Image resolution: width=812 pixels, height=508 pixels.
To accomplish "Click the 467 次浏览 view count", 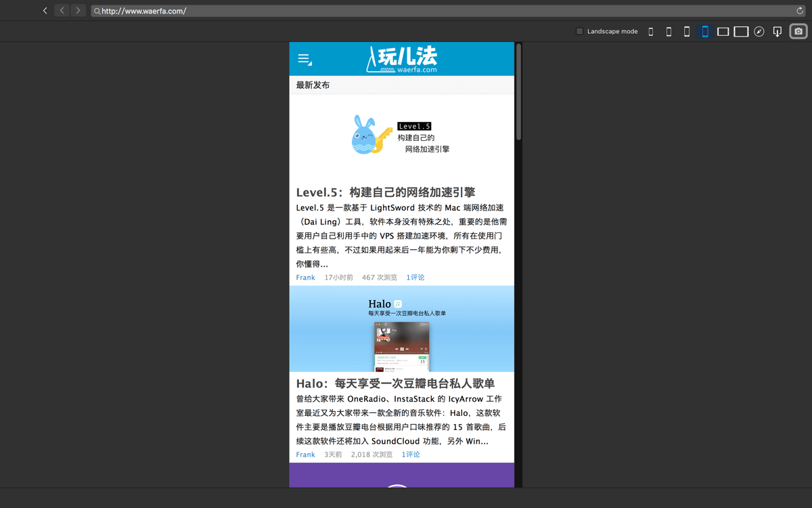I will coord(380,278).
